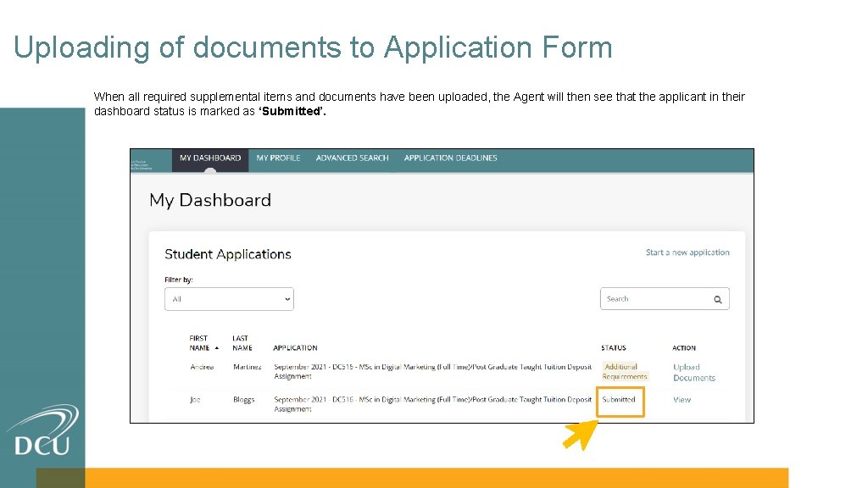
Task: Click the Student Applications heading
Action: pos(227,254)
